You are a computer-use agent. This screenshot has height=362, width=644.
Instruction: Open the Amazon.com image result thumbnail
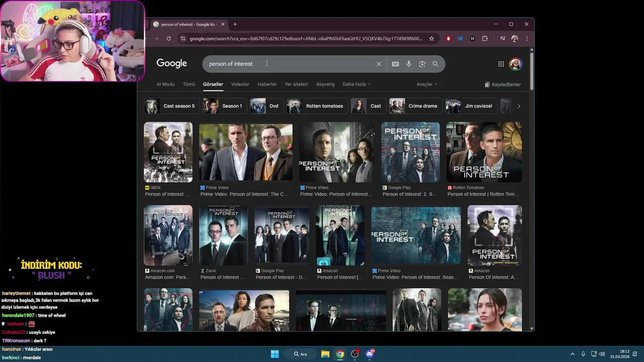click(168, 235)
